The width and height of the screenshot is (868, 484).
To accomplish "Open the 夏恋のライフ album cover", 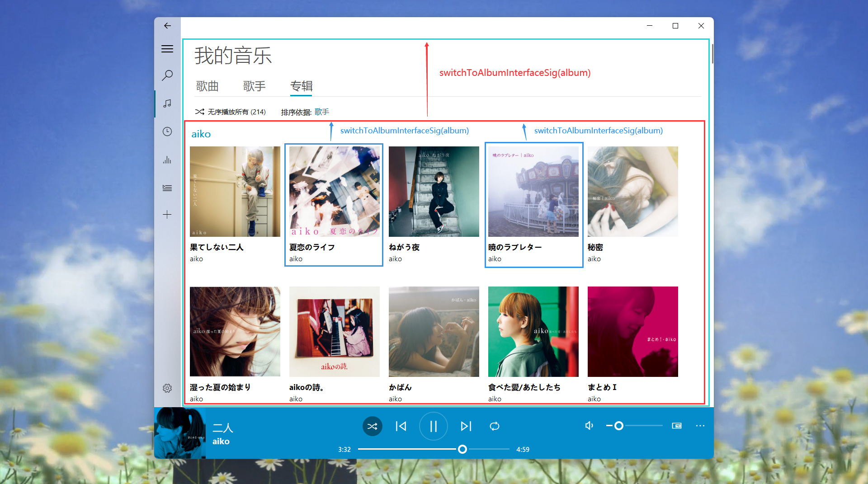I will [335, 192].
